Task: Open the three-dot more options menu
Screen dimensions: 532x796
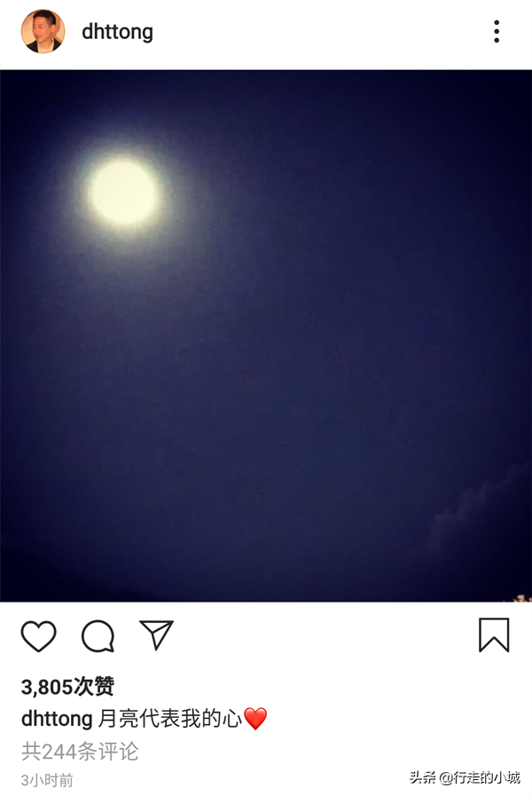Action: [x=497, y=31]
